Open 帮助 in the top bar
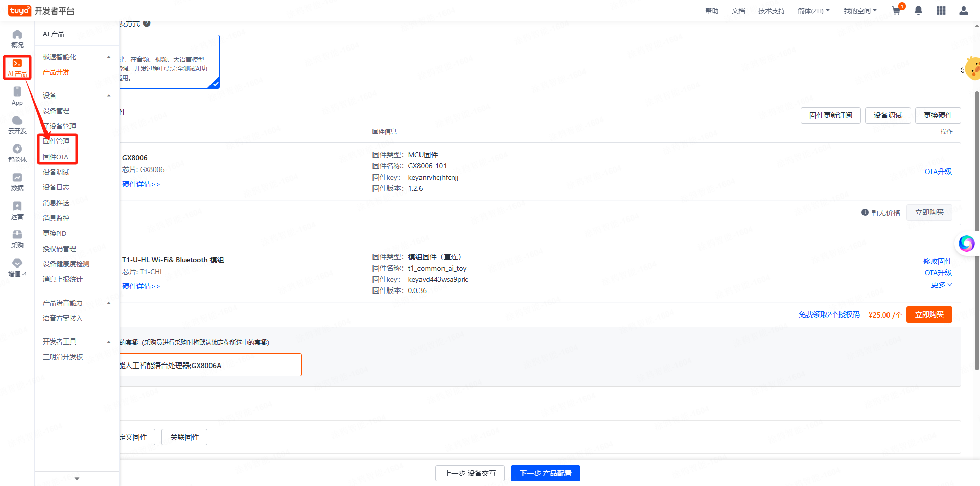The image size is (980, 486). [712, 11]
